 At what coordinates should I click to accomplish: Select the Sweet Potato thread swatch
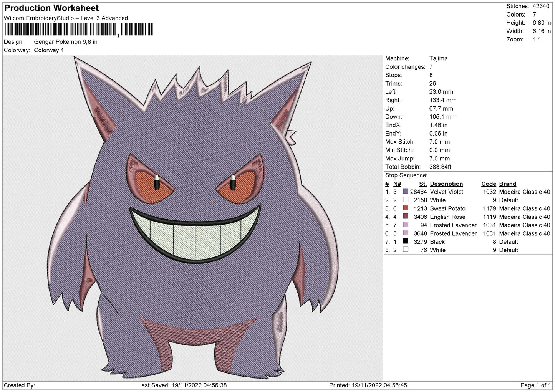[406, 208]
